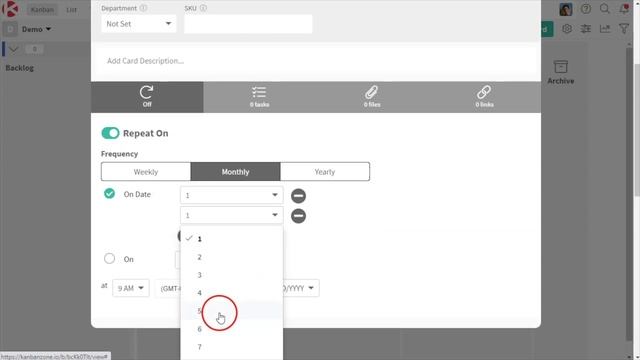Choose day 6 in the list
The height and width of the screenshot is (360, 640).
tap(231, 329)
